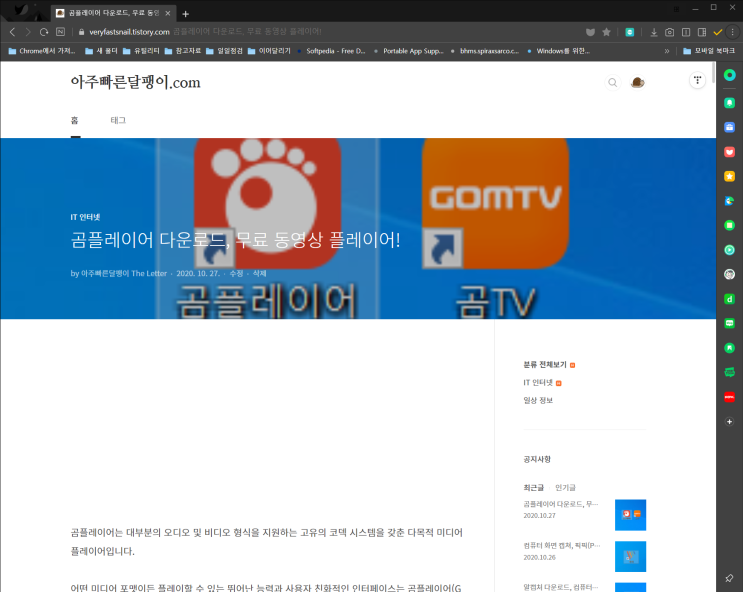
Task: Add a sidebar app with plus icon
Action: [730, 421]
